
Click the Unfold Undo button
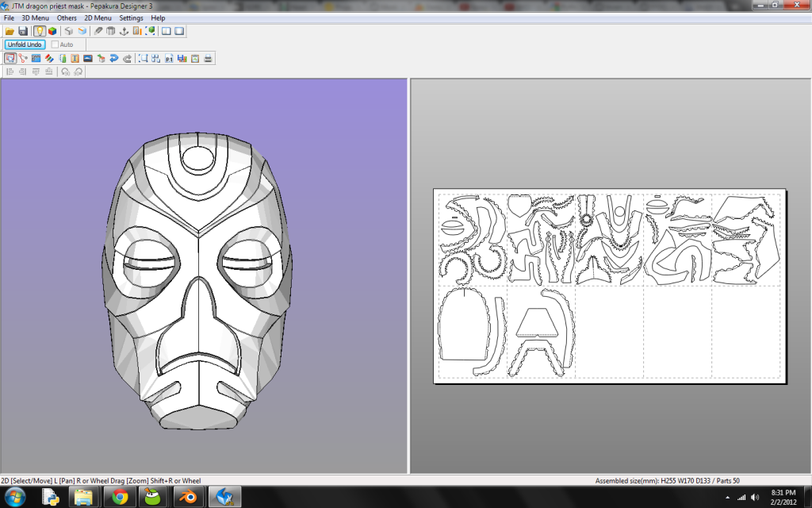pyautogui.click(x=25, y=44)
